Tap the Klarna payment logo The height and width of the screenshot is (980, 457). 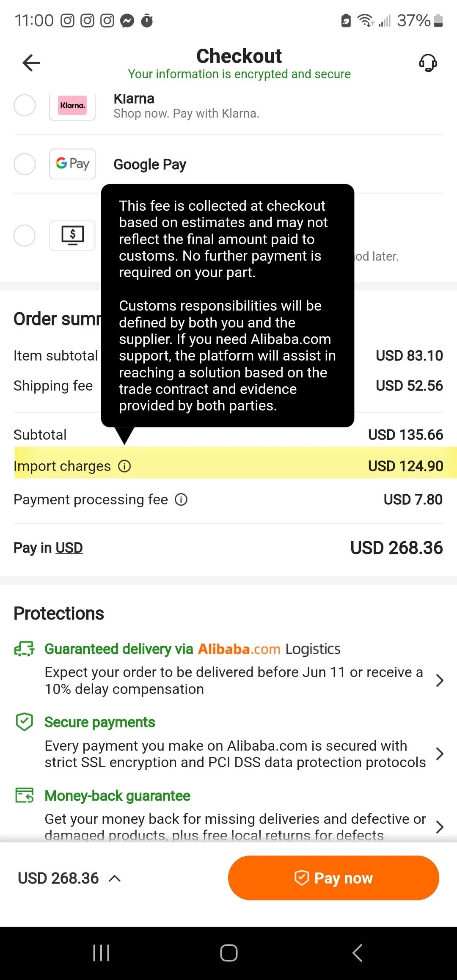(72, 106)
